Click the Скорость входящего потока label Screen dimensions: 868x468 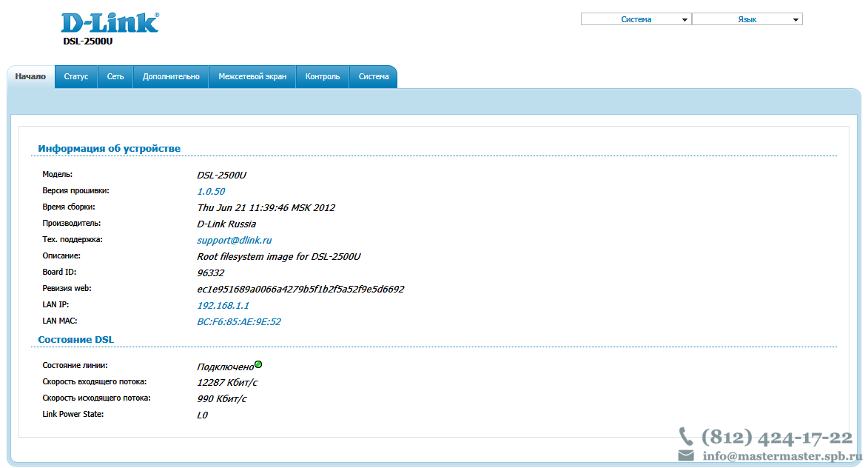pos(95,381)
